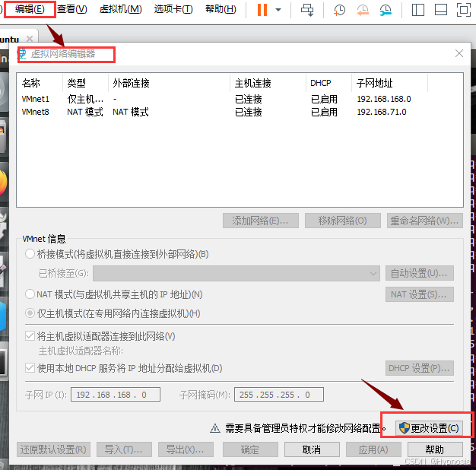Expand the power options dropdown arrow
This screenshot has width=476, height=470.
[278, 10]
